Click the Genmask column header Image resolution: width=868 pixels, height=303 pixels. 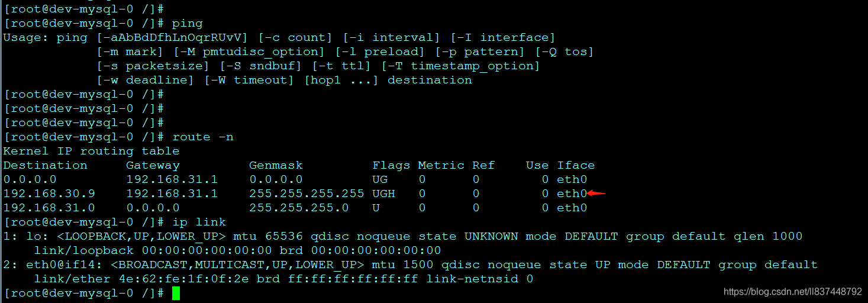[276, 165]
